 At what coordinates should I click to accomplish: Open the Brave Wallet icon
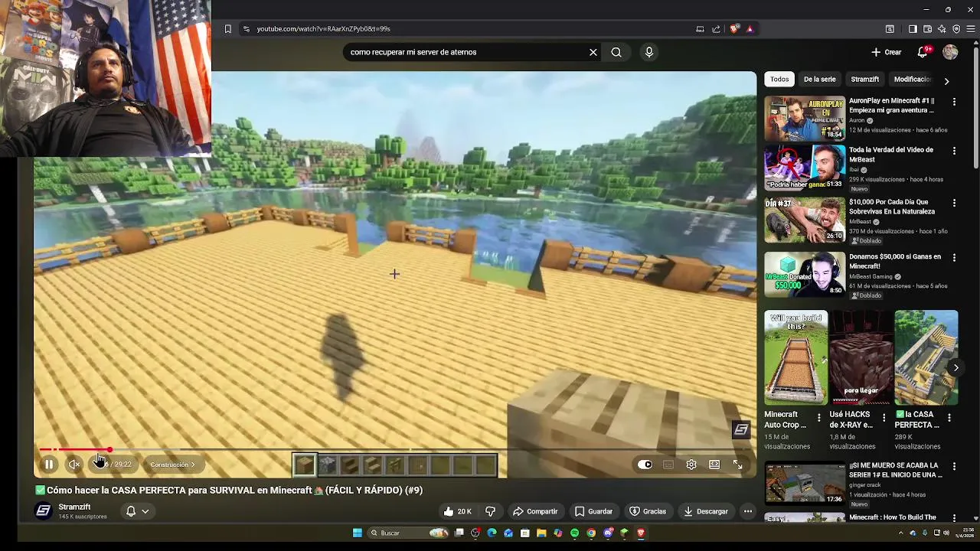coord(927,29)
